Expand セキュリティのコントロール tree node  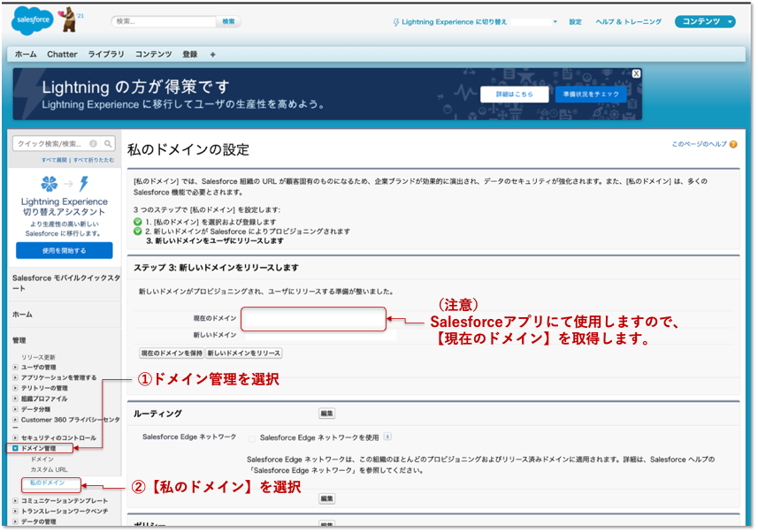(x=15, y=437)
